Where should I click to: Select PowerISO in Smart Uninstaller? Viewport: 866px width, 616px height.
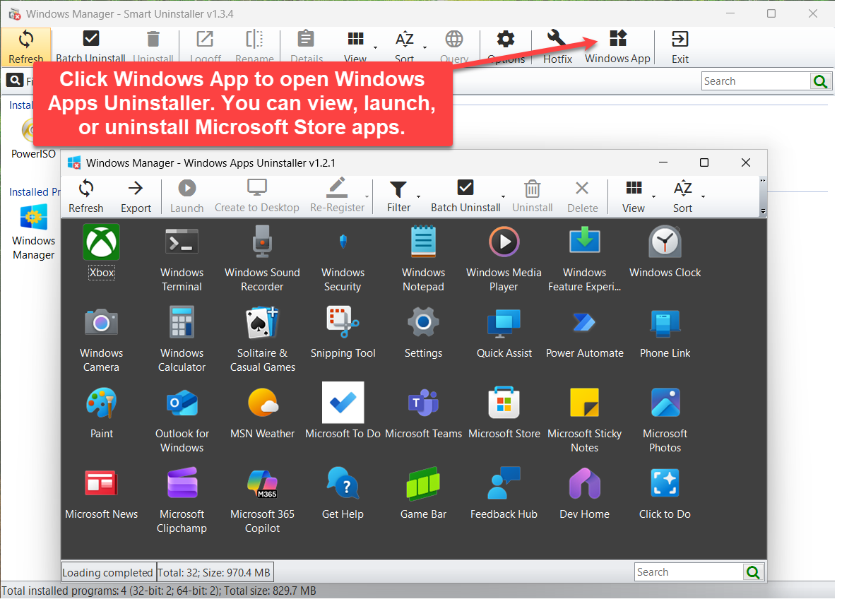point(33,138)
